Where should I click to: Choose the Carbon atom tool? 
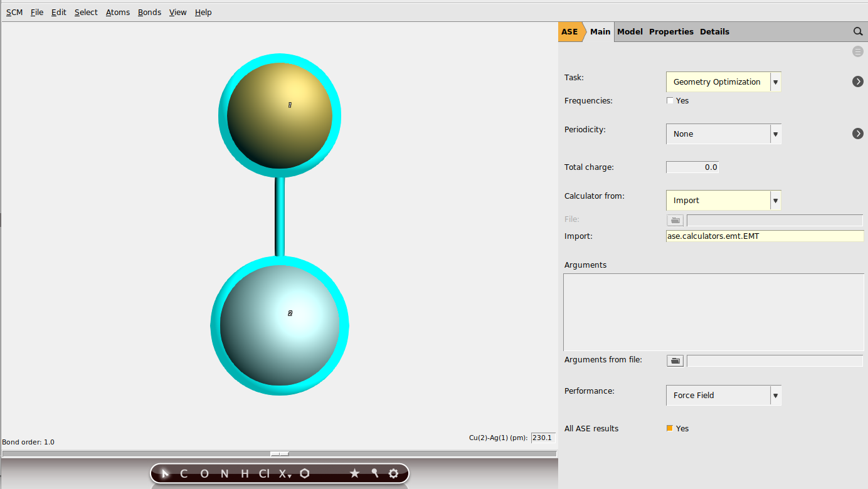tap(184, 474)
